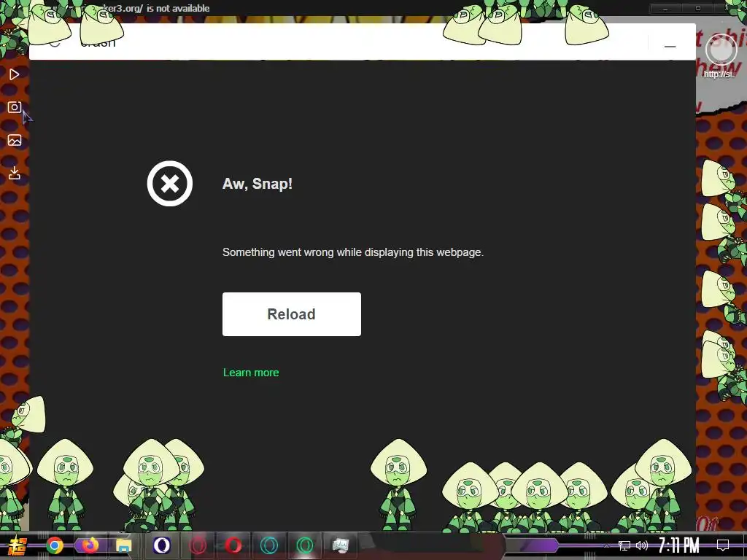Launch Firefox from the taskbar
Image resolution: width=747 pixels, height=560 pixels.
pyautogui.click(x=89, y=545)
